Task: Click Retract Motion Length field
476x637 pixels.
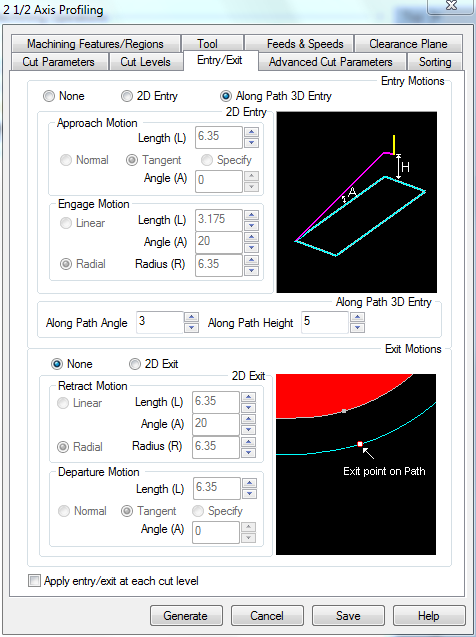Action: pyautogui.click(x=216, y=402)
